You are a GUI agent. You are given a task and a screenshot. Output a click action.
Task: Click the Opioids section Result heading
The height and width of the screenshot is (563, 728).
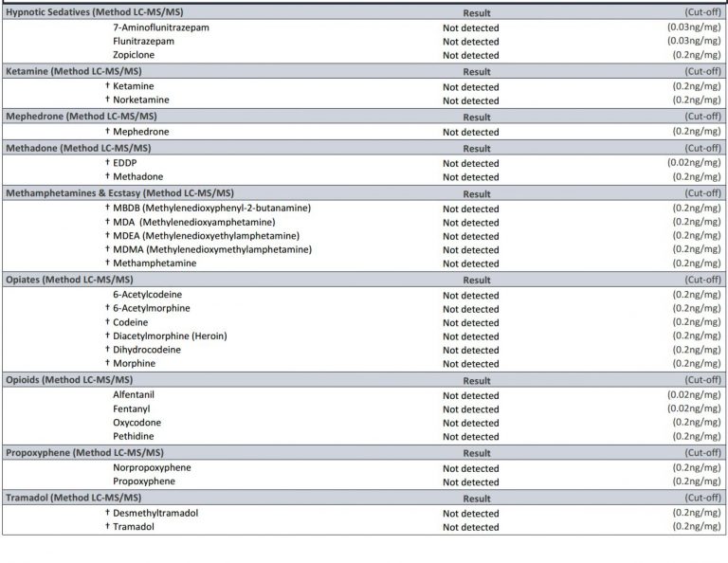tap(477, 381)
